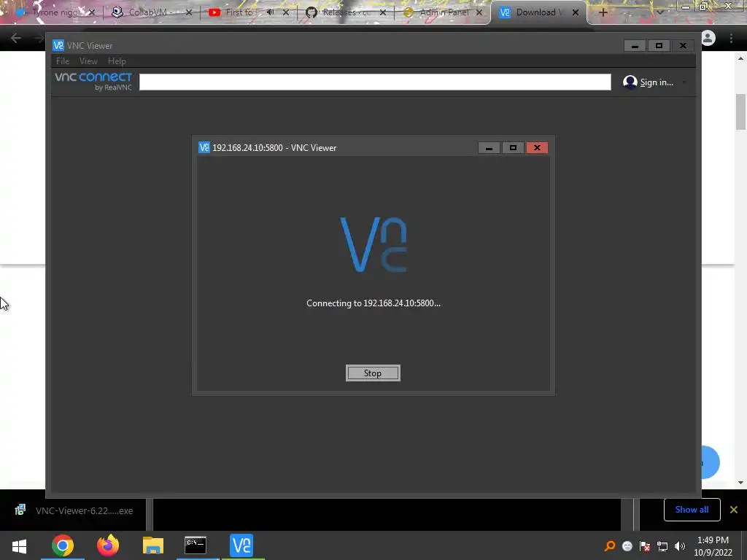Minimize the 192.168.24.10:5800 connection window
The height and width of the screenshot is (560, 747).
[x=489, y=147]
